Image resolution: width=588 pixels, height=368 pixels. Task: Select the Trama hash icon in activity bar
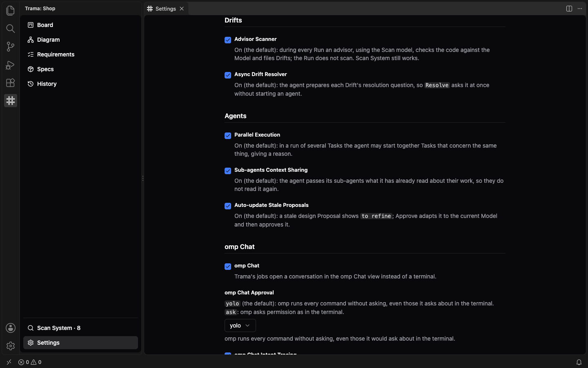click(x=11, y=101)
